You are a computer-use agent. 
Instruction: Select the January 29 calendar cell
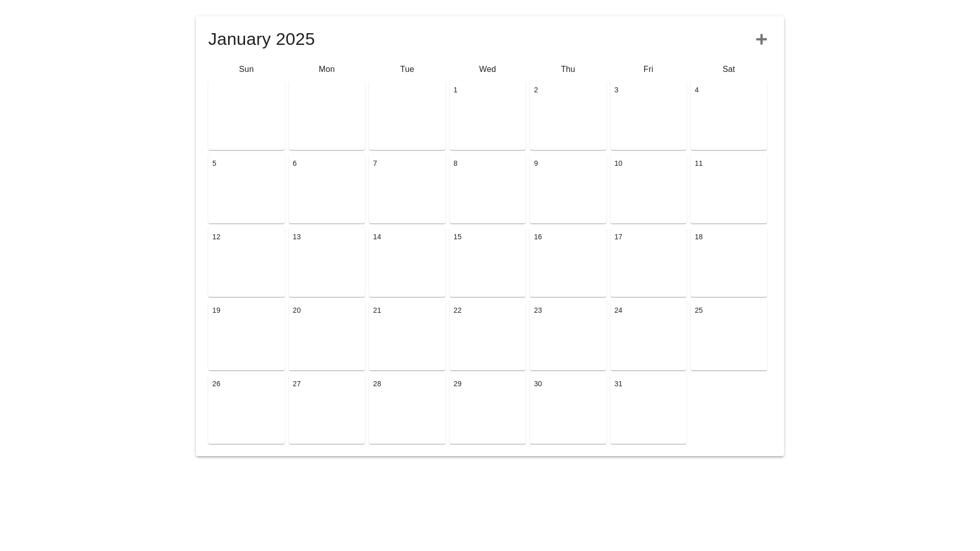pos(487,409)
